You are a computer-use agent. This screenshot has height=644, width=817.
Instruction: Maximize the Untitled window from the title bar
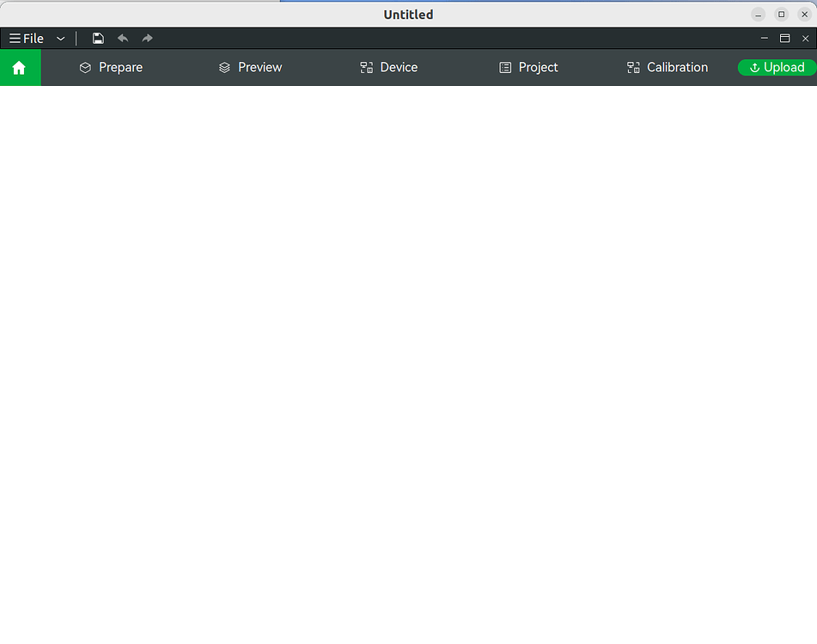782,15
